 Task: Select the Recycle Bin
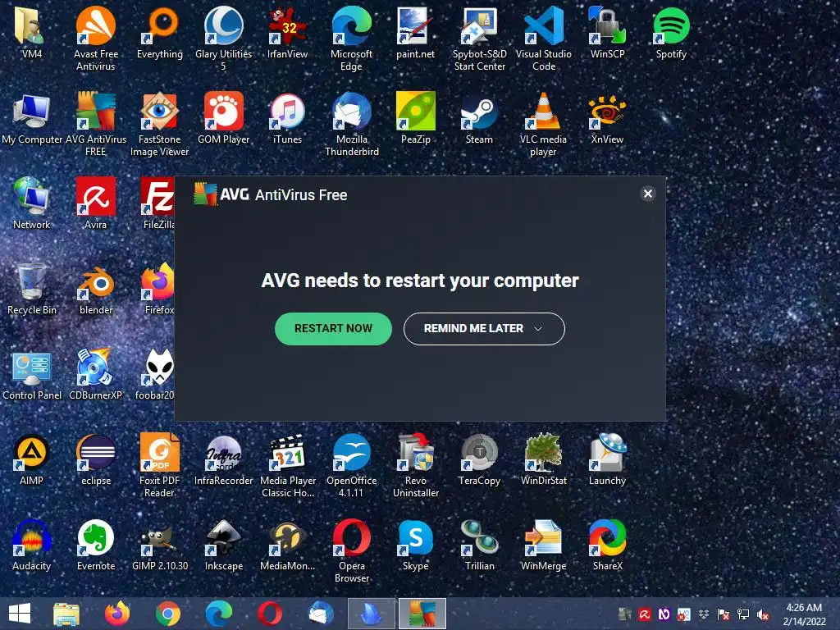coord(32,288)
